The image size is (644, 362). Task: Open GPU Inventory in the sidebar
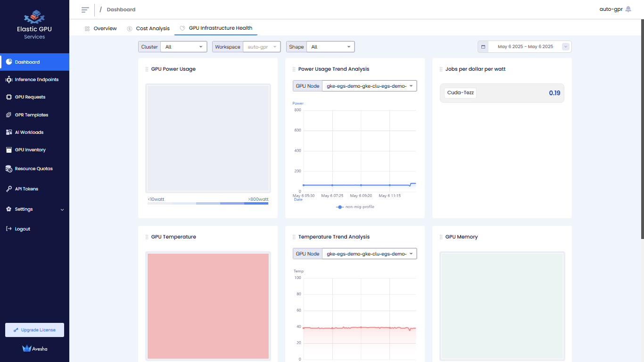pos(34,150)
